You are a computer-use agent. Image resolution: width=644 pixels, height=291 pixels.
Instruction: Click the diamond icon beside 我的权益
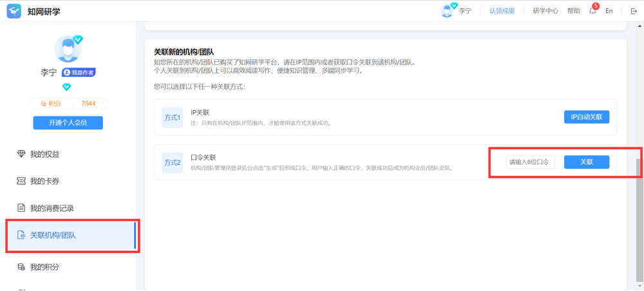[x=21, y=155]
